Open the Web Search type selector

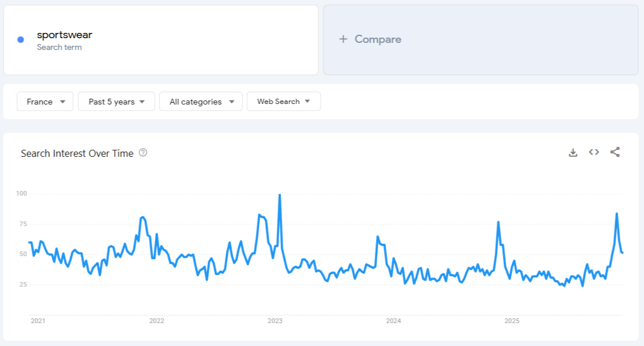pos(283,101)
